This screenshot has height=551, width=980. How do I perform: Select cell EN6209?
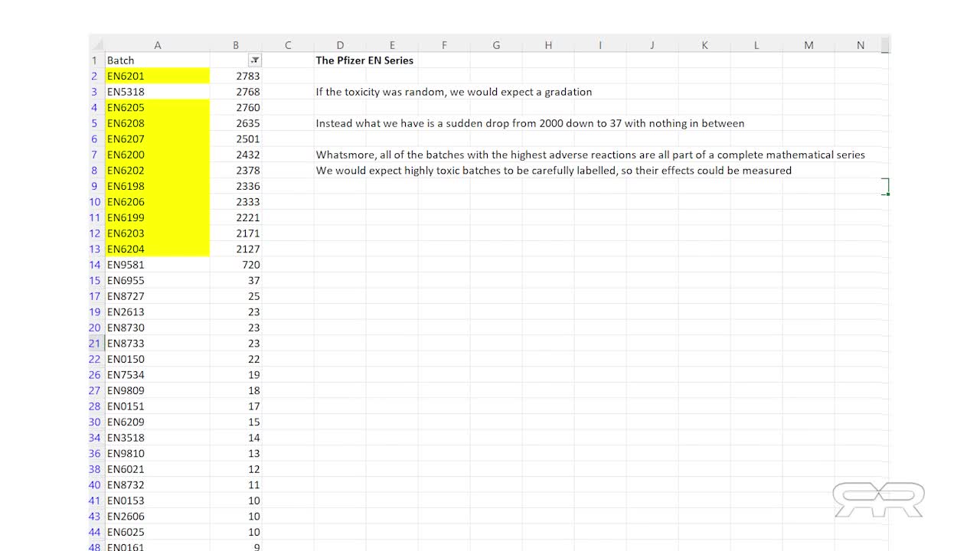[x=157, y=422]
